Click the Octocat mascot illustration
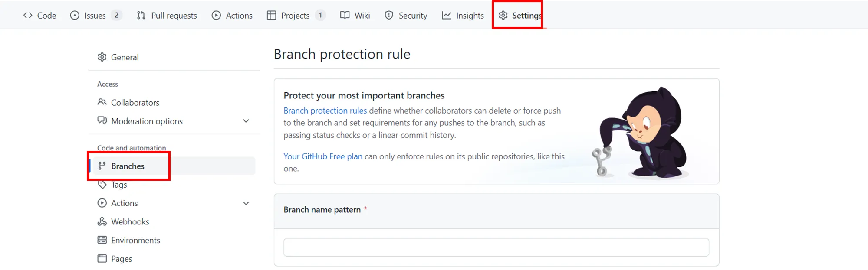This screenshot has height=270, width=868. click(641, 132)
